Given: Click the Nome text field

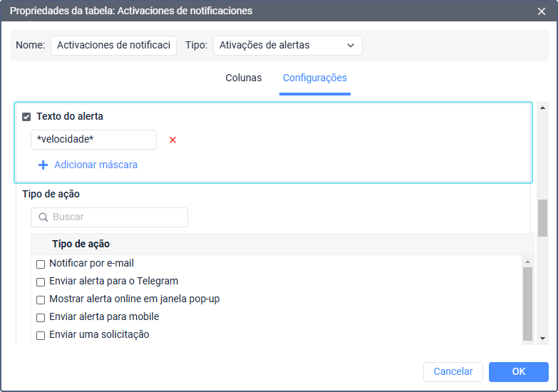Looking at the screenshot, I should coord(113,46).
